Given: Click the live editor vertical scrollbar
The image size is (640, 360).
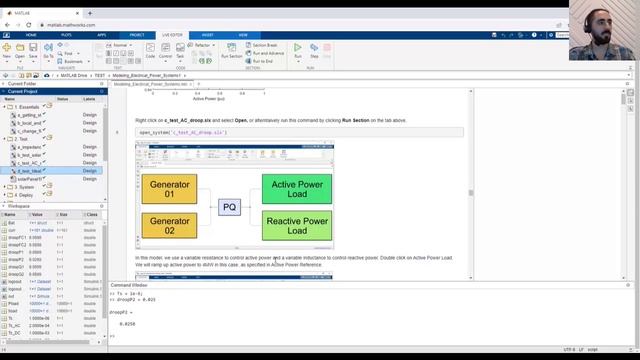Looking at the screenshot, I should (x=471, y=193).
